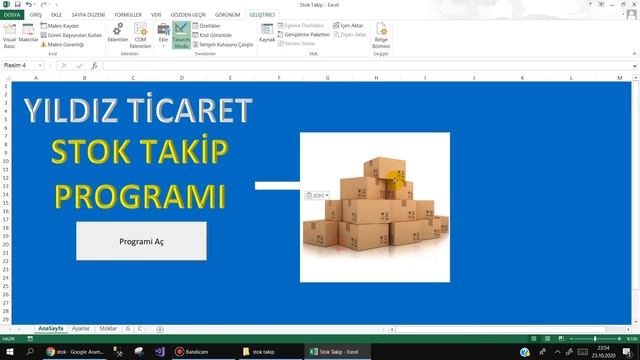This screenshot has width=640, height=360.
Task: Open the XML Kaynak pane
Action: coord(267,33)
